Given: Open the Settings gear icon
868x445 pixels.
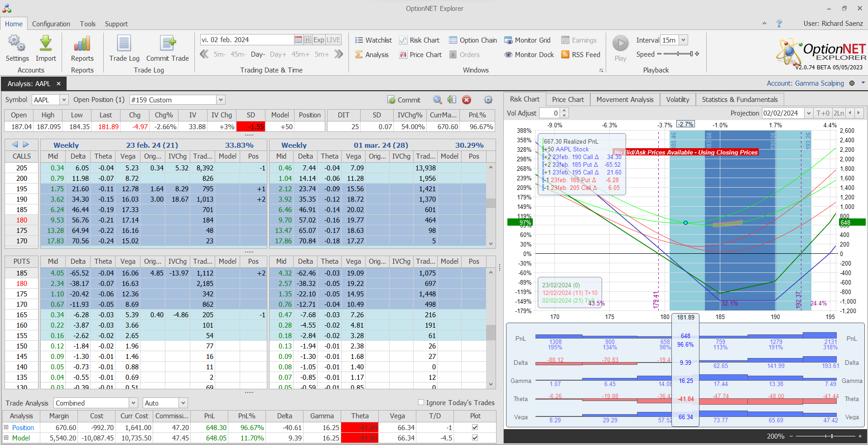Looking at the screenshot, I should pyautogui.click(x=17, y=44).
